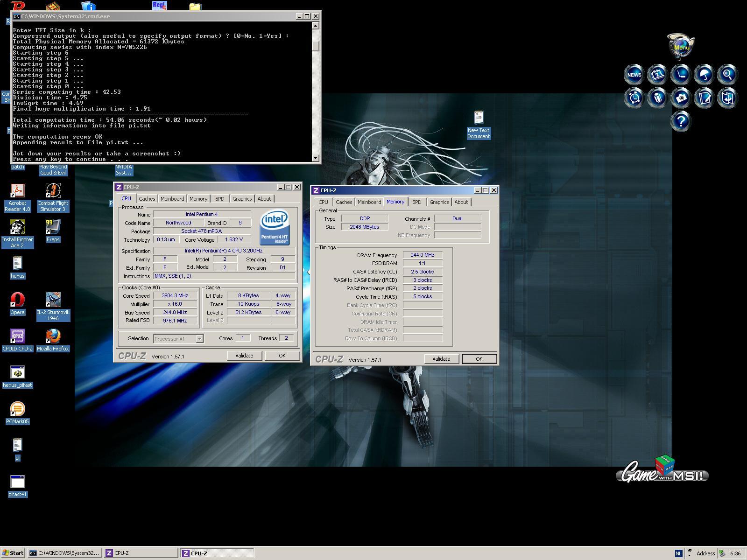Image resolution: width=747 pixels, height=560 pixels.
Task: Click the music note widget icon
Action: pyautogui.click(x=727, y=98)
